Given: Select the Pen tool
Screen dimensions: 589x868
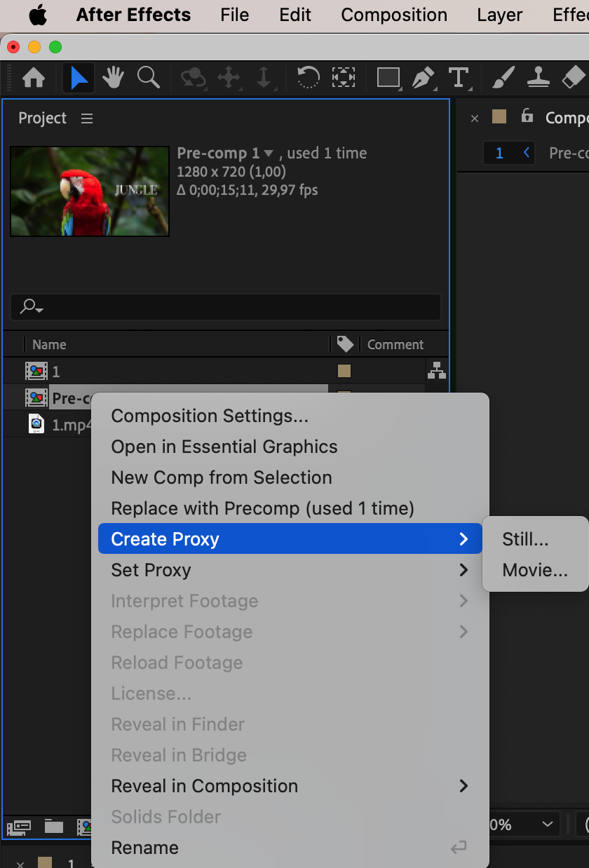Looking at the screenshot, I should click(423, 77).
